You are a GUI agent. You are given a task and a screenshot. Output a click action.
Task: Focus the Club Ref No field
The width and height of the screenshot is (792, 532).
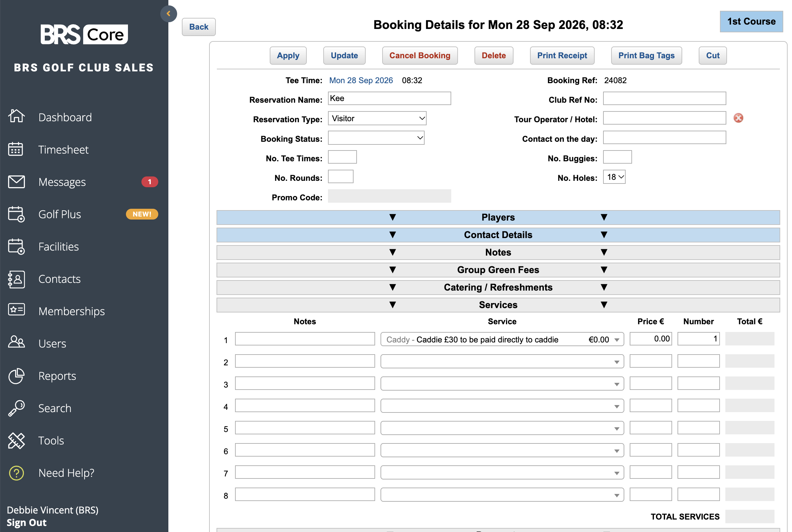[664, 98]
